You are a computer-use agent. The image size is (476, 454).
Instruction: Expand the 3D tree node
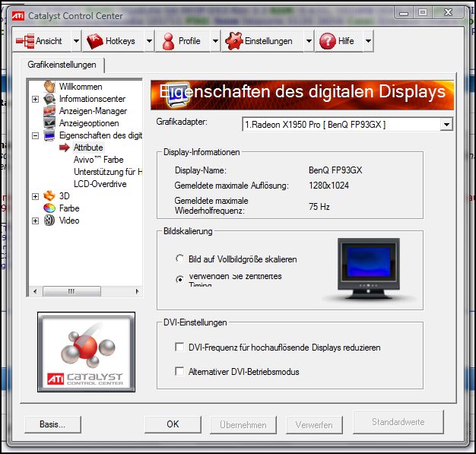(35, 196)
